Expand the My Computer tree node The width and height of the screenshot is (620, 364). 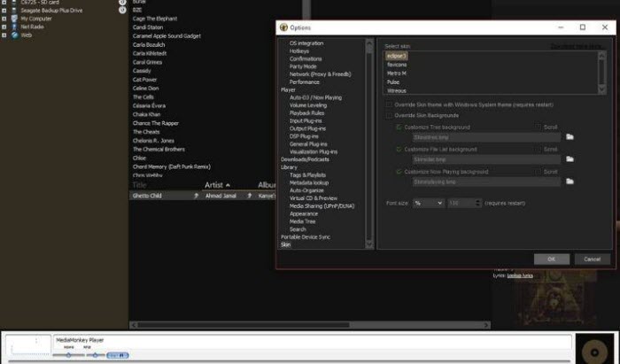[4, 19]
